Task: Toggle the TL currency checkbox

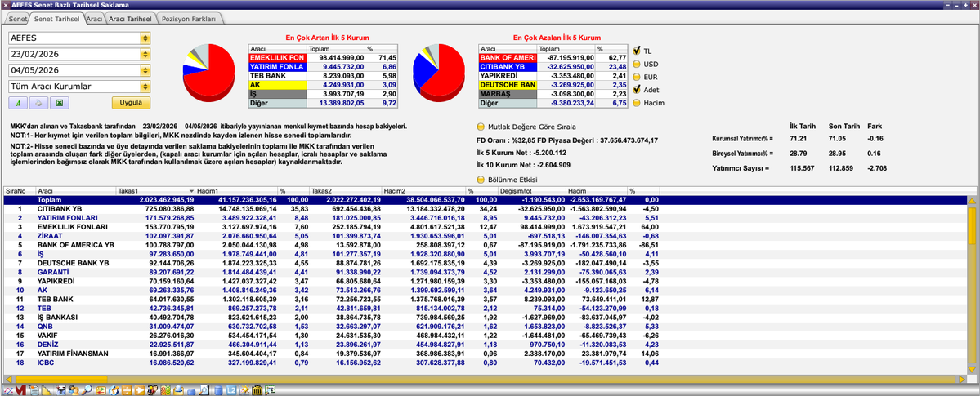Action: point(637,51)
